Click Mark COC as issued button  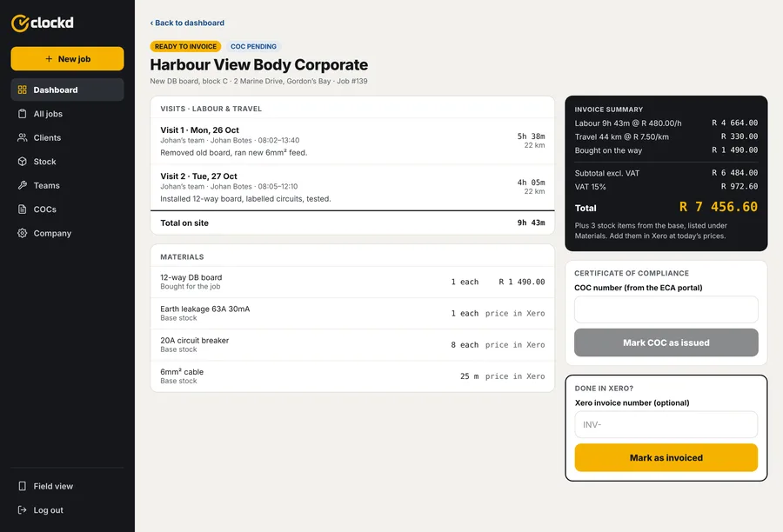(666, 342)
